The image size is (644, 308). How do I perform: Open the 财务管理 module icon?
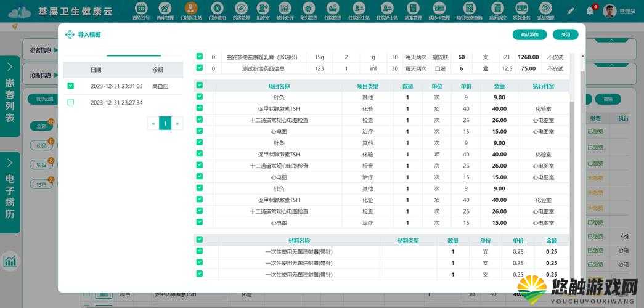[x=309, y=8]
